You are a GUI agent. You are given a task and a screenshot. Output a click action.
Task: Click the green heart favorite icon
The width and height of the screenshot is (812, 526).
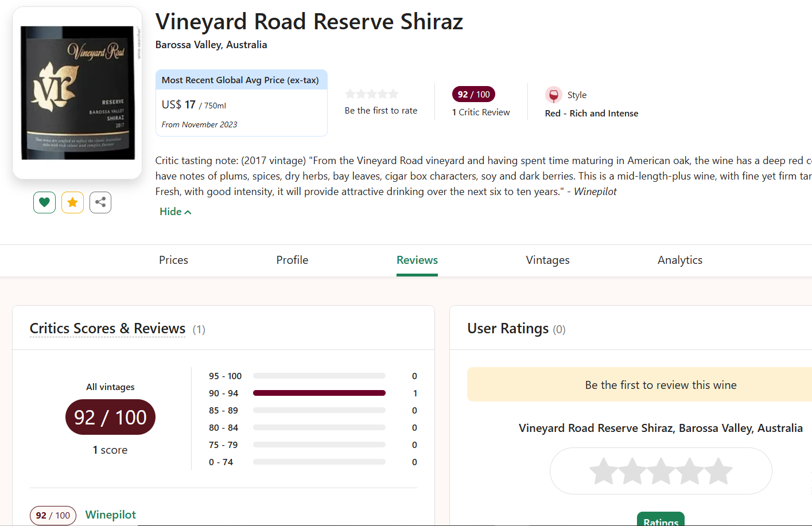tap(44, 202)
